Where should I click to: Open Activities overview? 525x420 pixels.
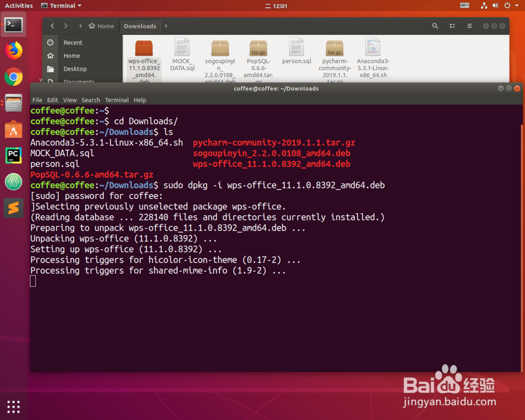coord(19,5)
